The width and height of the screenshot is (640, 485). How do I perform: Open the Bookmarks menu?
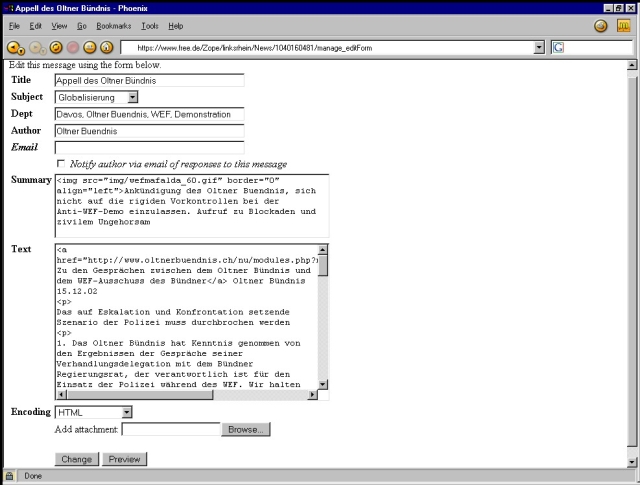tap(113, 24)
